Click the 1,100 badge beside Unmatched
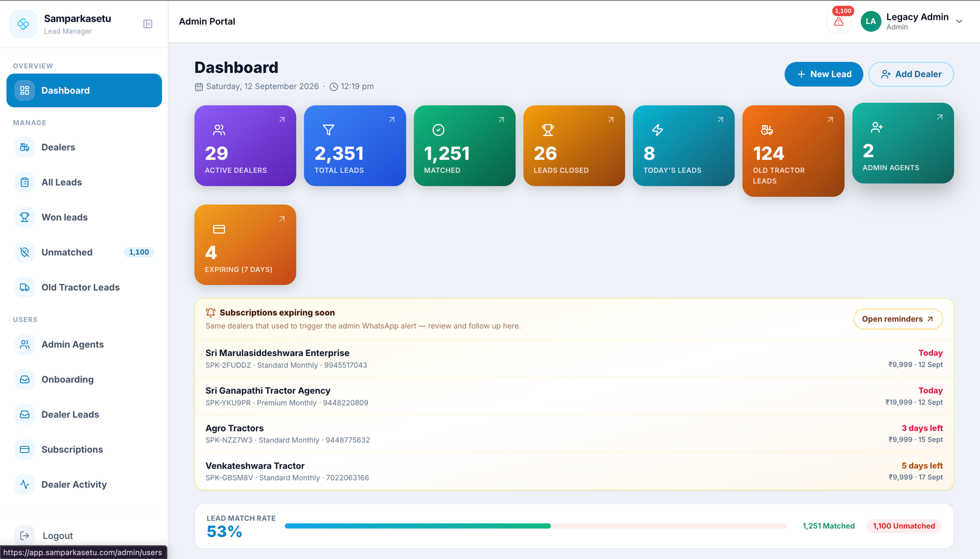 pos(139,252)
